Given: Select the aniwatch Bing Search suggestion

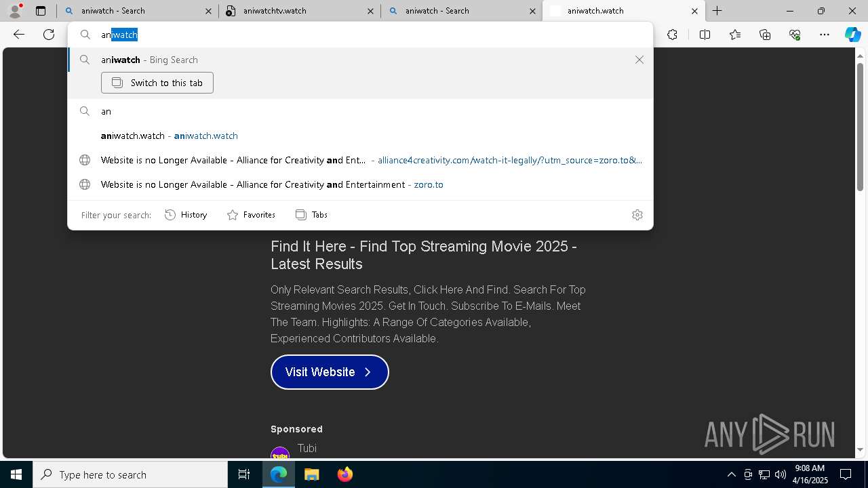Looking at the screenshot, I should (x=360, y=60).
